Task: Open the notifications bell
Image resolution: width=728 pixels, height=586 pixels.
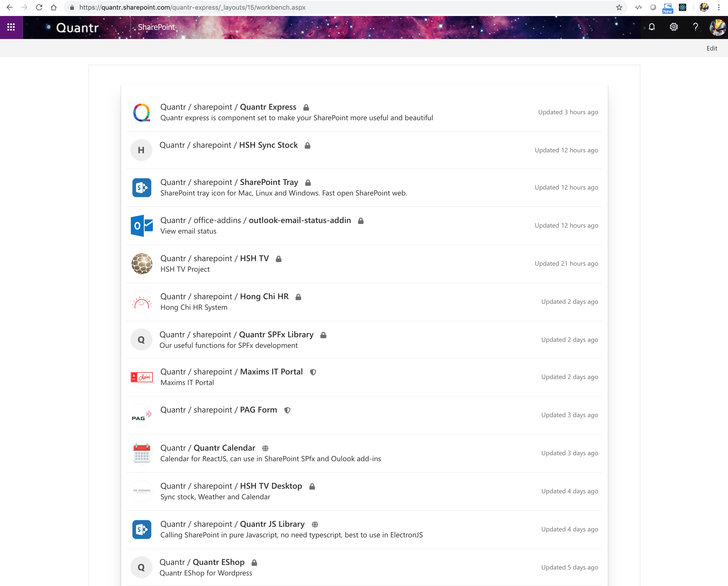Action: coord(652,27)
